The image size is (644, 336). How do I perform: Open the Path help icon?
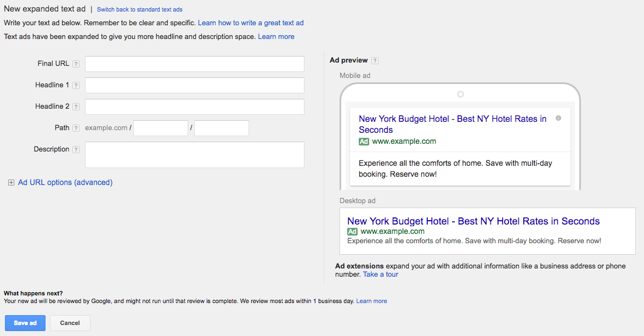point(76,128)
